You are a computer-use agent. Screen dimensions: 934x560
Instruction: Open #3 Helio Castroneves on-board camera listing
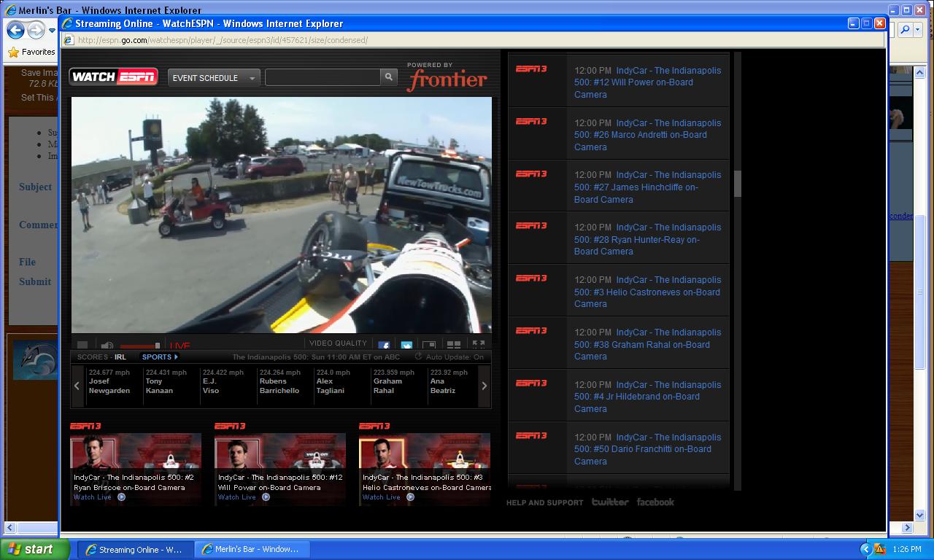[647, 292]
